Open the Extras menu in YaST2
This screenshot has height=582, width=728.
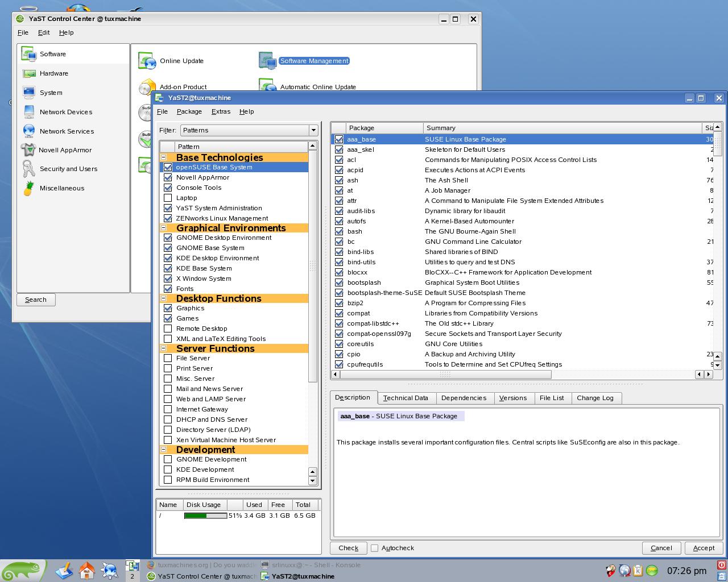pos(221,111)
